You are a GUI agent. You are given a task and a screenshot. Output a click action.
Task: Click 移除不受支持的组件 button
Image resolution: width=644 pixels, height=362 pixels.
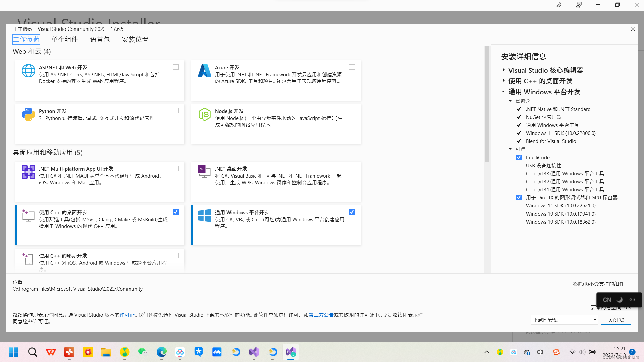[x=598, y=284]
